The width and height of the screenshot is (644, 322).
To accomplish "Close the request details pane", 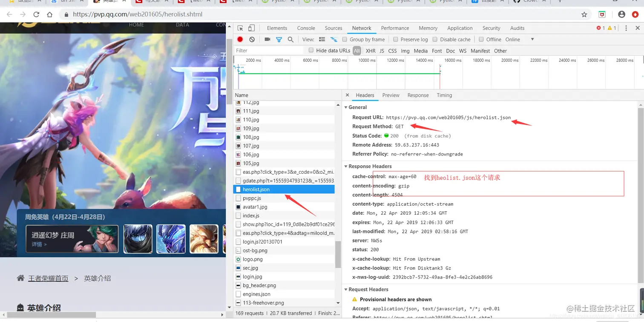I will click(x=348, y=95).
